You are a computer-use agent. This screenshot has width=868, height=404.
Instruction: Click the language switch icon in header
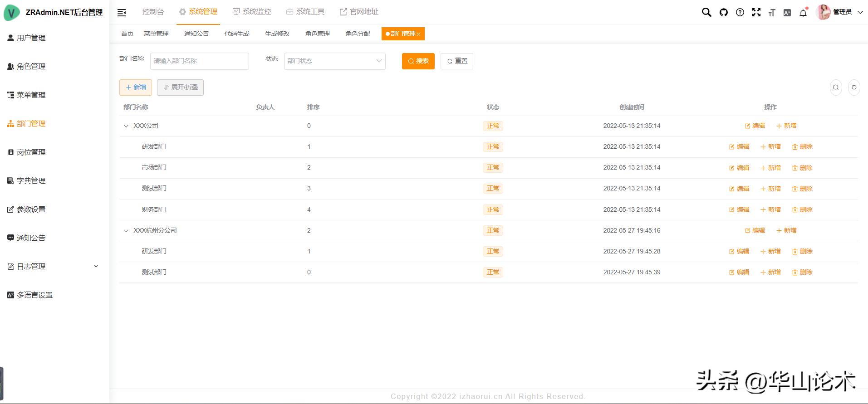787,13
